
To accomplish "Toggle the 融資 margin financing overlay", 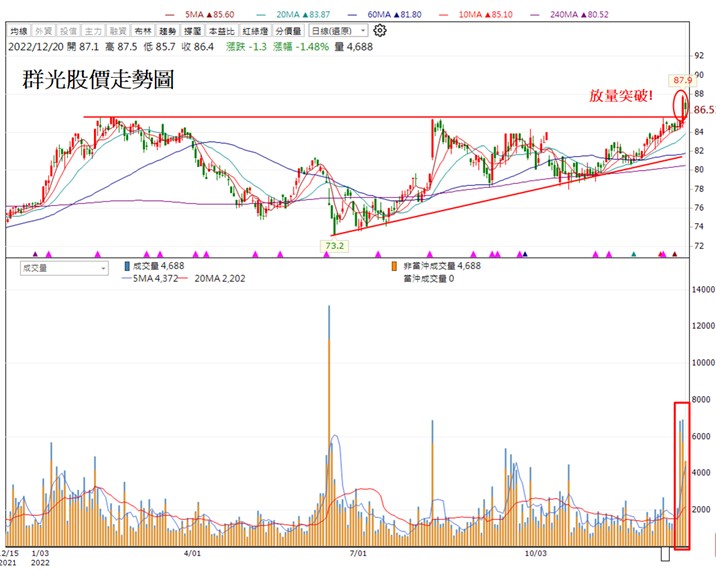I will click(118, 31).
